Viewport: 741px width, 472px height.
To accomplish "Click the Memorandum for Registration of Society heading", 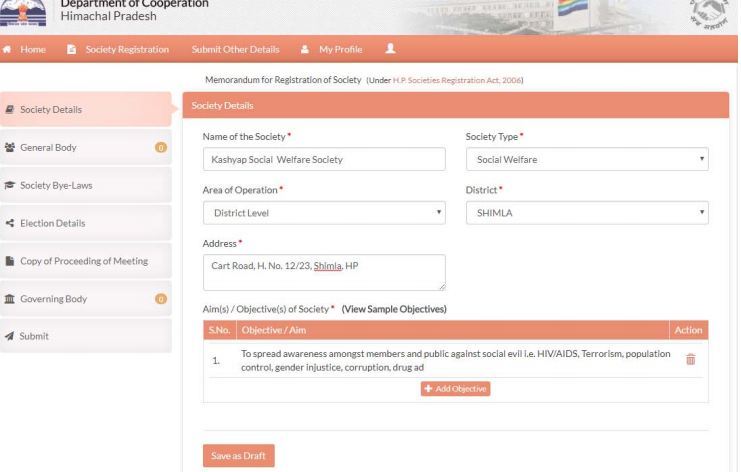I will click(x=283, y=80).
